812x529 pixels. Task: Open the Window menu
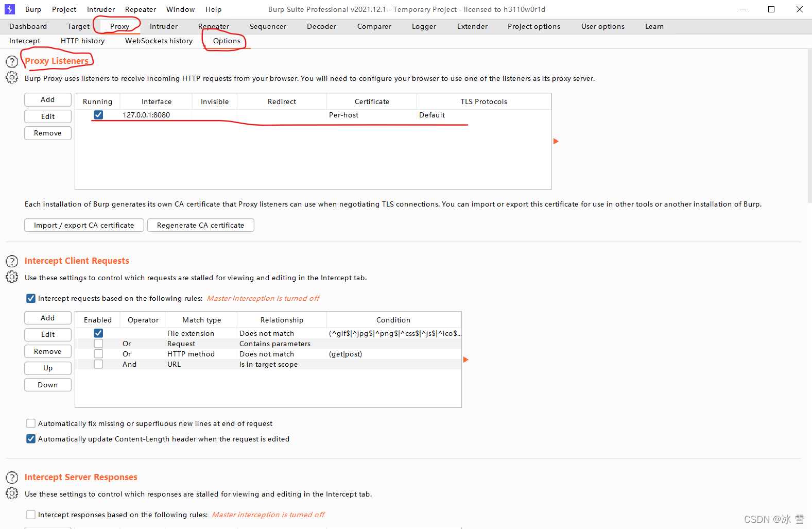pyautogui.click(x=180, y=9)
